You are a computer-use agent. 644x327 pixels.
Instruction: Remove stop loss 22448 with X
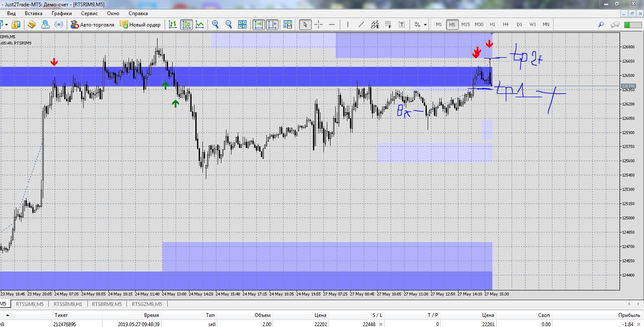pyautogui.click(x=381, y=324)
